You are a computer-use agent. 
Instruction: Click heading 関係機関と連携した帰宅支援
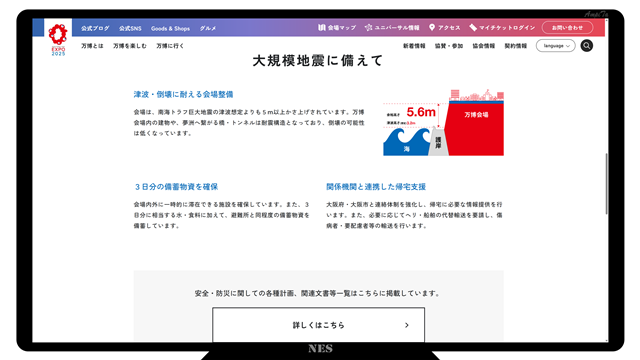tap(376, 187)
